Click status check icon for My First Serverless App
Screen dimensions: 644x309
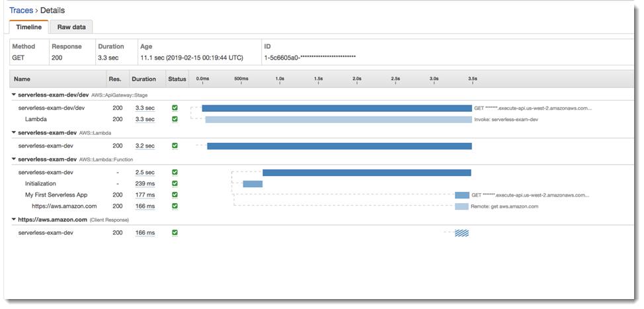(x=175, y=195)
